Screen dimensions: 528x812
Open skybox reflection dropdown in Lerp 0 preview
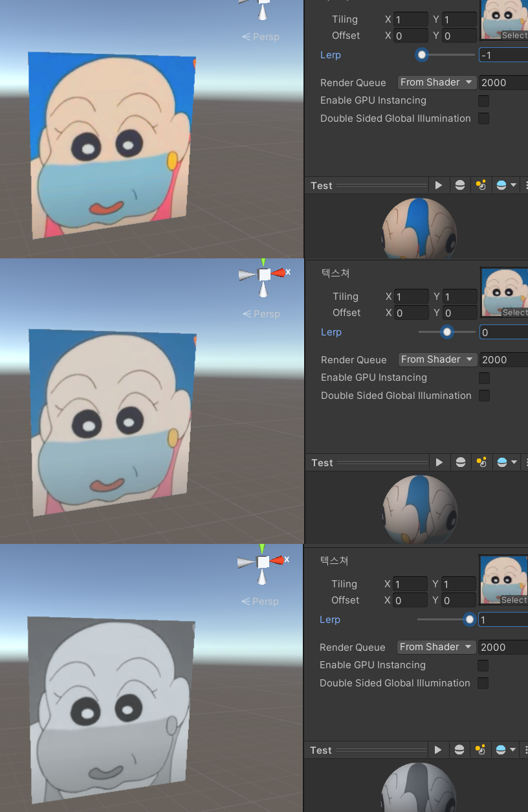tap(507, 462)
